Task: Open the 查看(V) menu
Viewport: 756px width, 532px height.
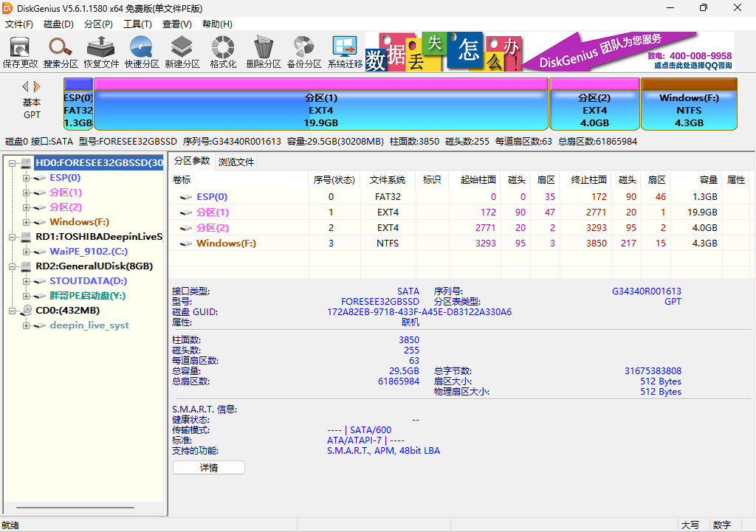Action: coord(177,24)
